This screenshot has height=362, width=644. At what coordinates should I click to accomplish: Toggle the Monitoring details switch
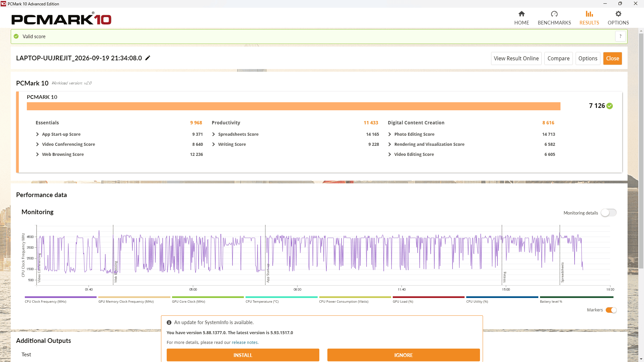tap(608, 213)
